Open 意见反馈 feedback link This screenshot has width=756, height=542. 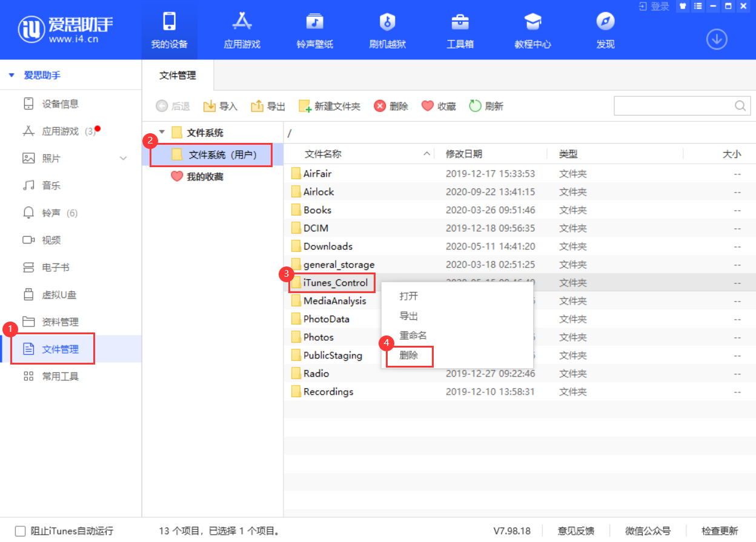pyautogui.click(x=575, y=530)
